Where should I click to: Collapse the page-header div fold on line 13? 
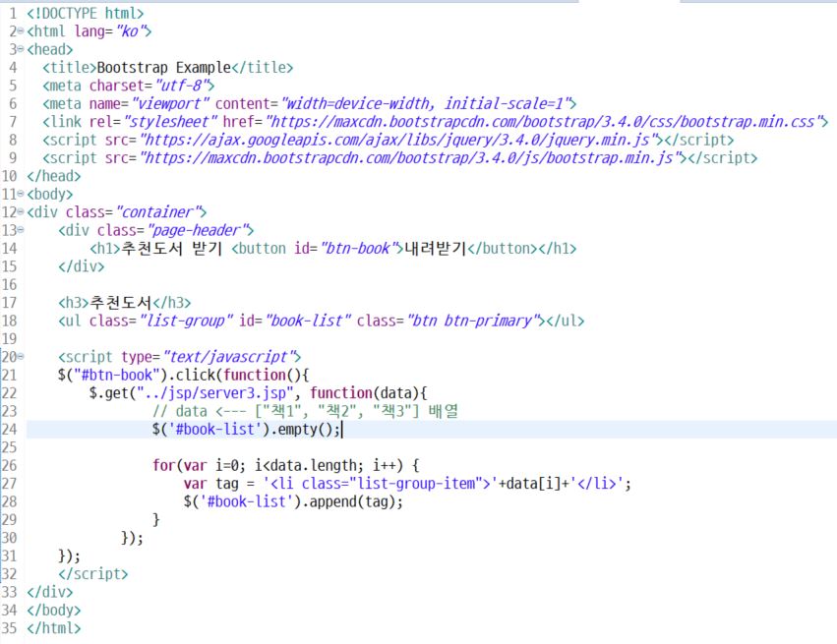[21, 230]
